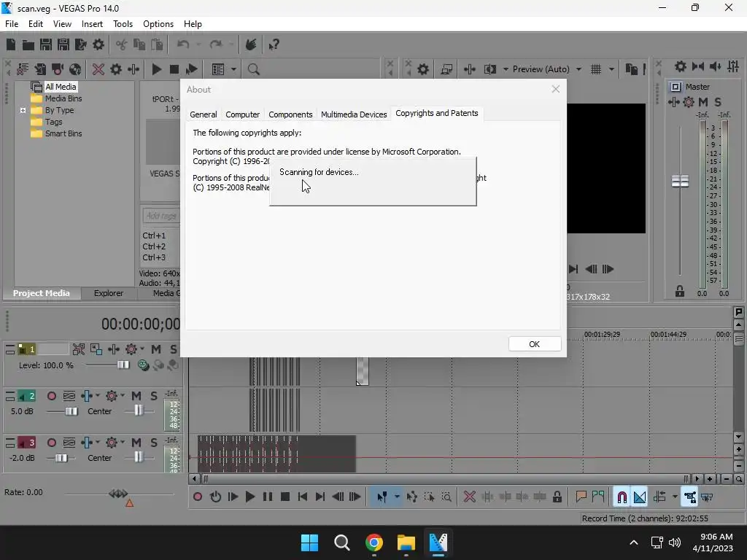Switch to Multimedia Devices tab
Screen dimensions: 747x560
[354, 114]
